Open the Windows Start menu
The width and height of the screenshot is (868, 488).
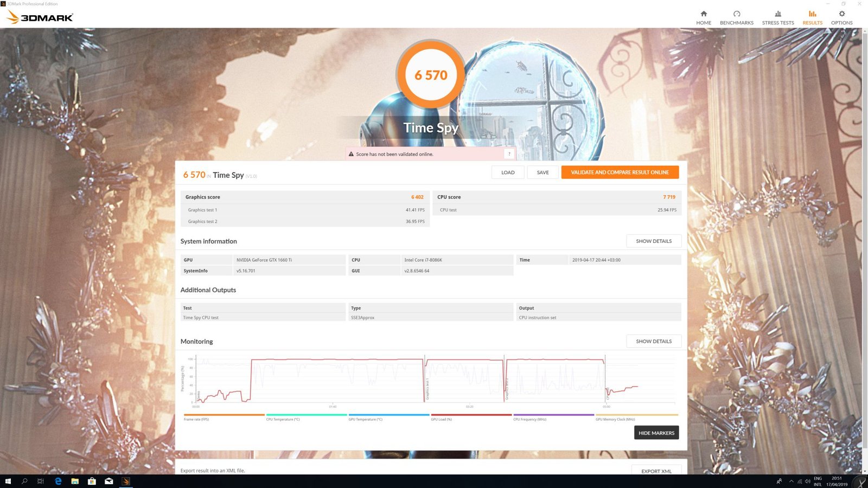point(8,481)
